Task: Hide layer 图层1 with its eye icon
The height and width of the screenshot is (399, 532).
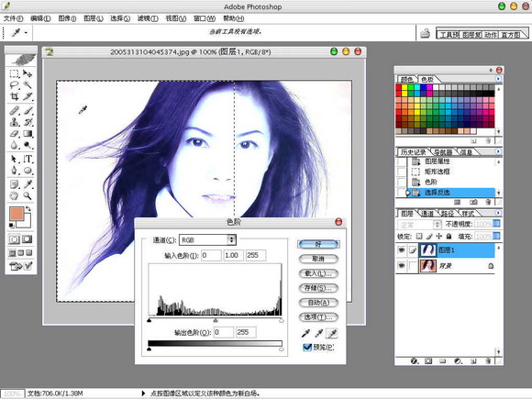Action: 402,250
